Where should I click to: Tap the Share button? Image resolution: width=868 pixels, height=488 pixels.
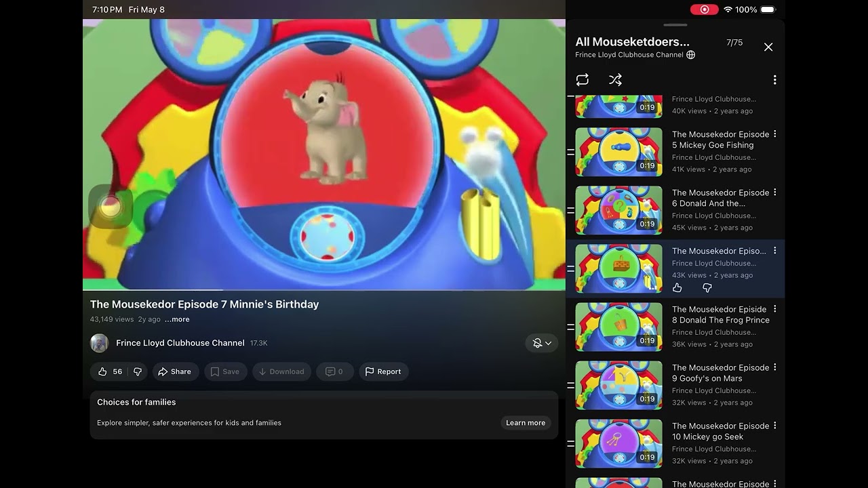(x=174, y=371)
